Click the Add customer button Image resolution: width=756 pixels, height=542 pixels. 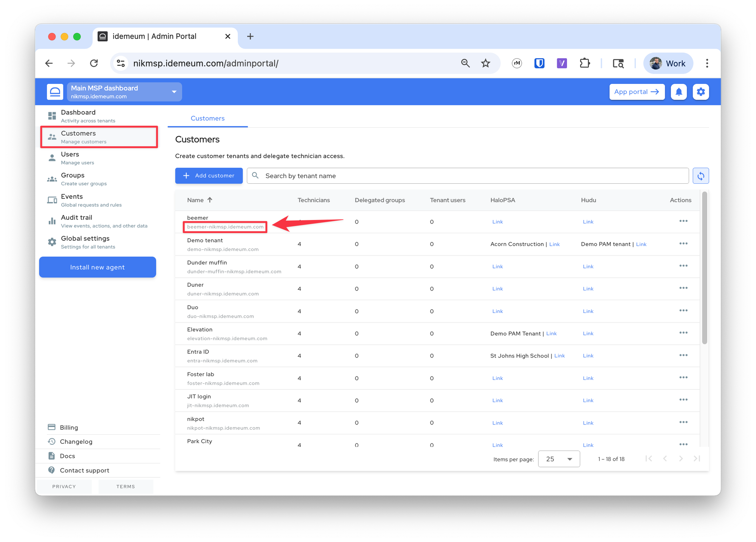(x=209, y=176)
